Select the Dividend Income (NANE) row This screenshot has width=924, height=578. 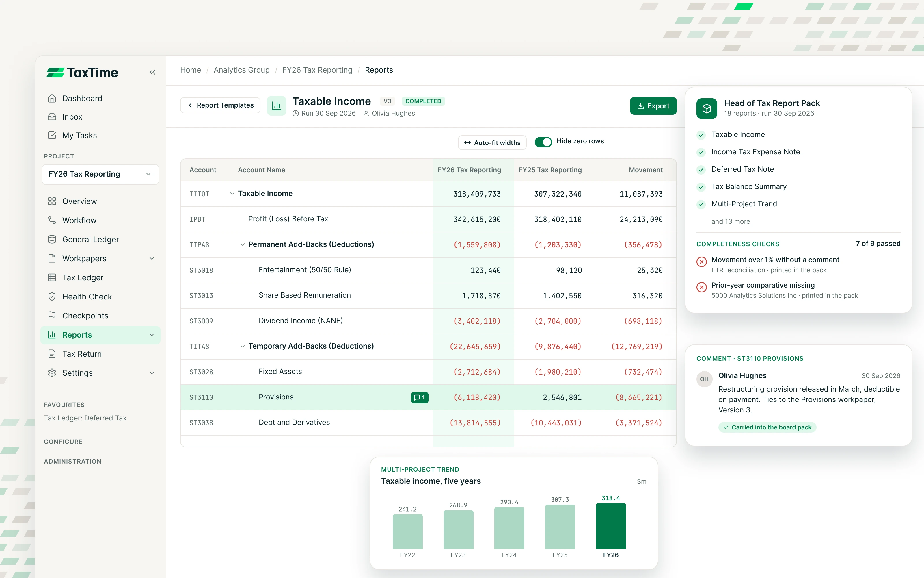click(429, 321)
